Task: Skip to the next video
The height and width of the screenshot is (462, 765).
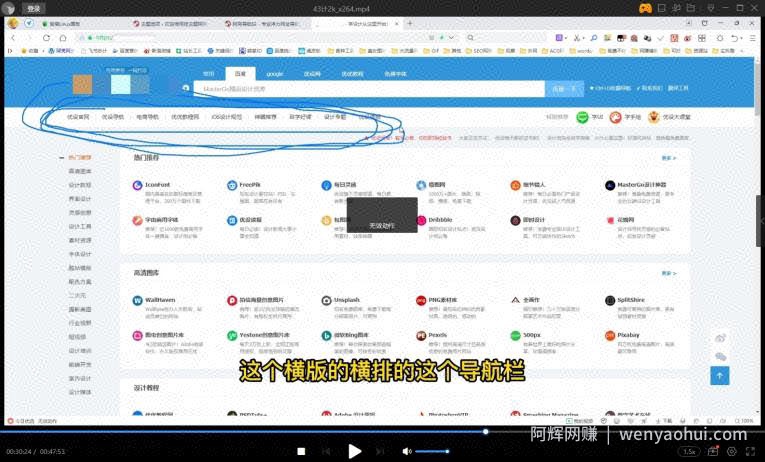Action: 380,452
